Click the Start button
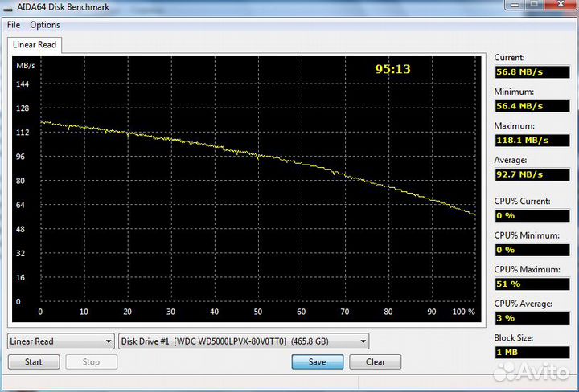 (34, 361)
